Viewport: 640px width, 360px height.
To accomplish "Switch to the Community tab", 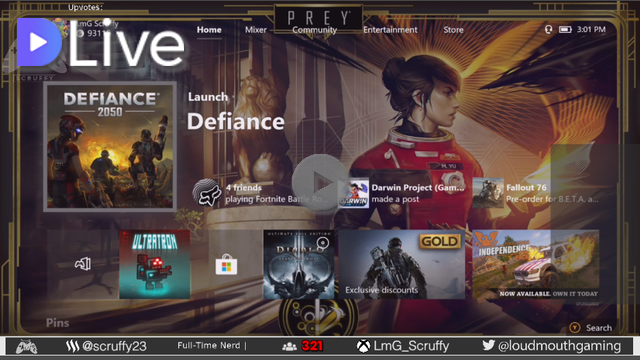I will (314, 30).
